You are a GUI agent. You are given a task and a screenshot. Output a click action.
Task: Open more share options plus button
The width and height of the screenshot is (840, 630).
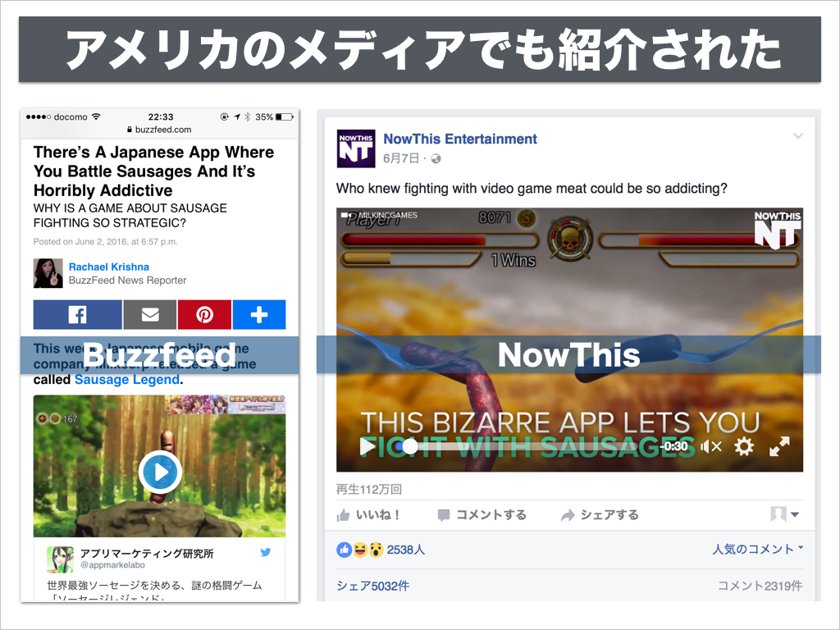[258, 314]
